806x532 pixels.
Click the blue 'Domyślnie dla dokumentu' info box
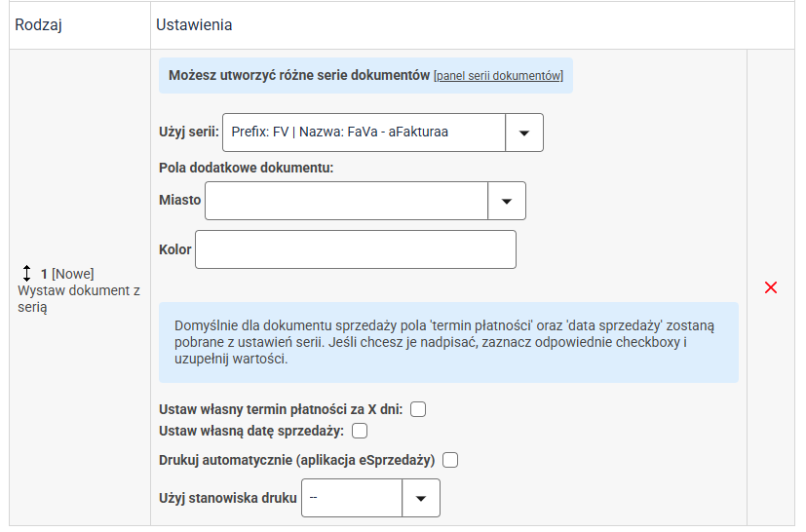pyautogui.click(x=448, y=342)
